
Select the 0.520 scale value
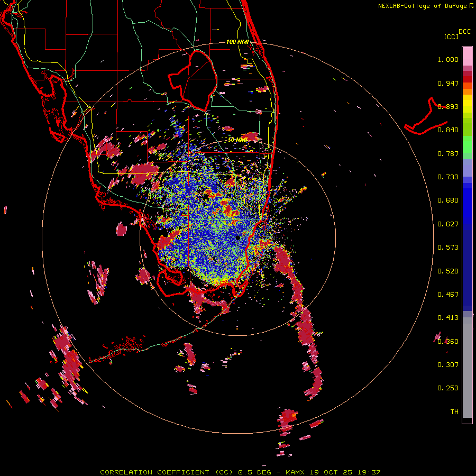coord(448,271)
